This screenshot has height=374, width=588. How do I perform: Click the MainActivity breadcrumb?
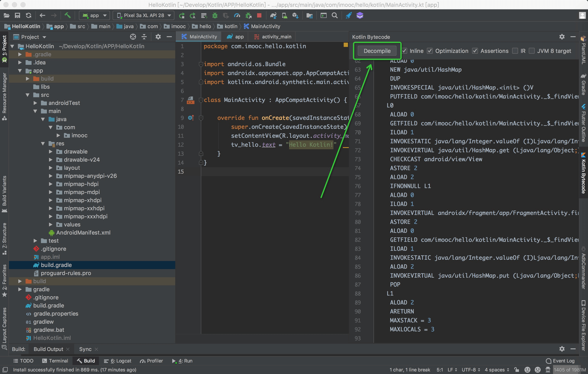(262, 26)
